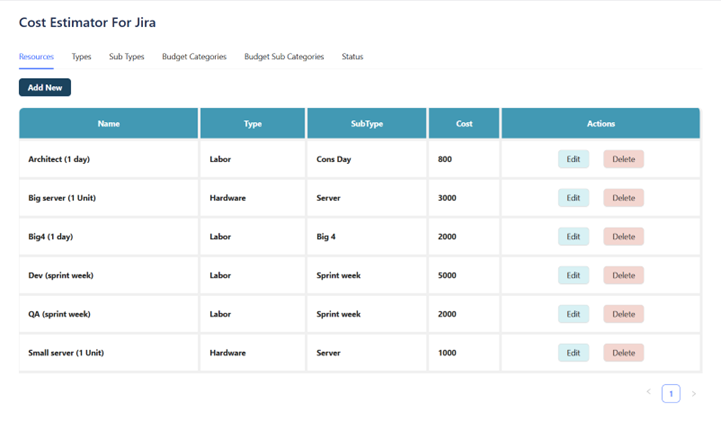Screen dimensions: 721x430
Task: Click the Cost column header
Action: (x=464, y=124)
